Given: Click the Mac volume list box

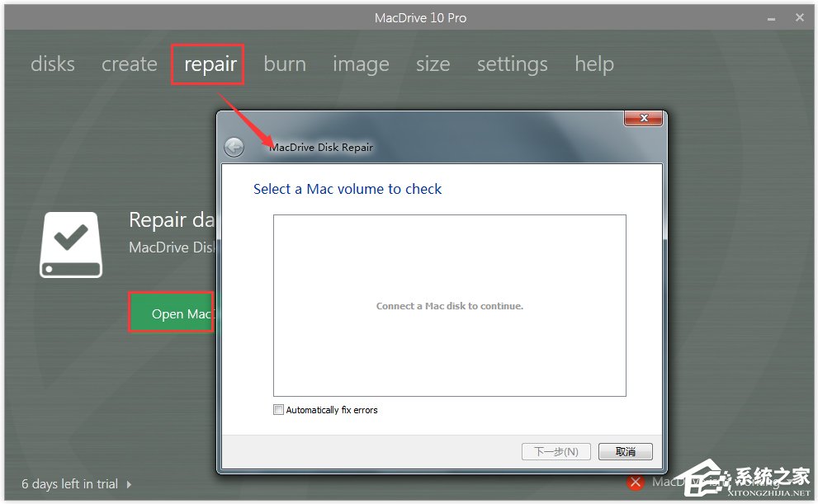Looking at the screenshot, I should tap(450, 305).
